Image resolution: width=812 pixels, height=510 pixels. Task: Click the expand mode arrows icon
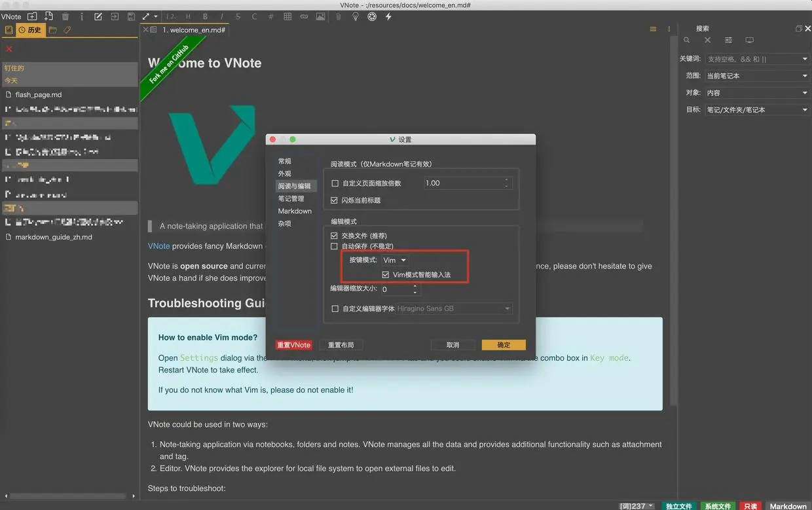(x=146, y=16)
